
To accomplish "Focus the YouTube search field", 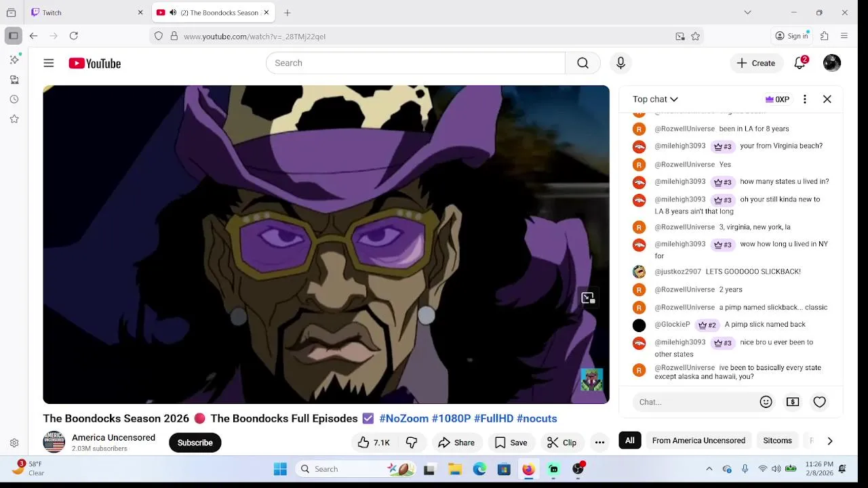I will pyautogui.click(x=416, y=63).
